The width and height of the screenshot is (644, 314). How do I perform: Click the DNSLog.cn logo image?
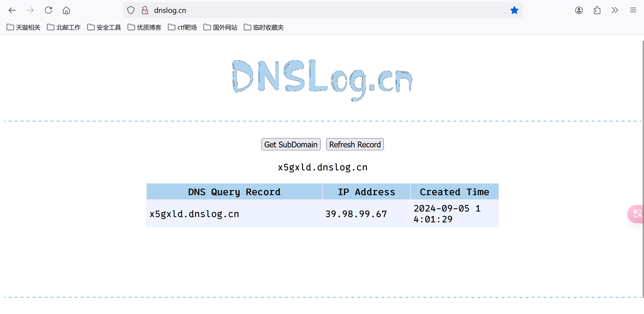tap(322, 80)
